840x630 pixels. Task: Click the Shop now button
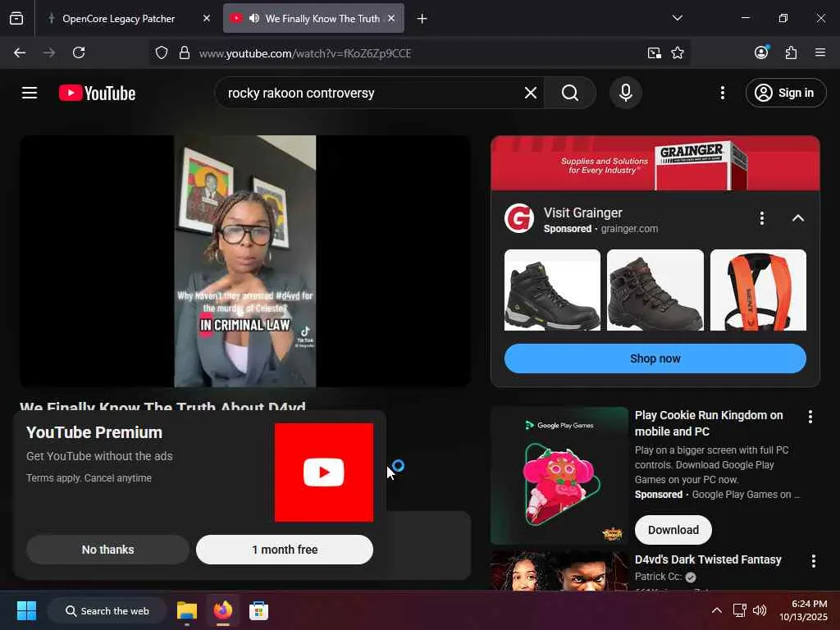tap(655, 358)
